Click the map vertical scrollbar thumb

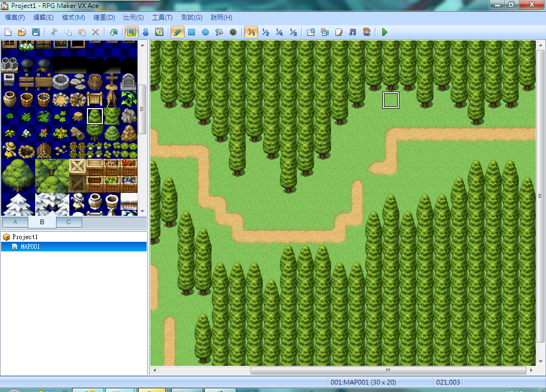(541, 196)
